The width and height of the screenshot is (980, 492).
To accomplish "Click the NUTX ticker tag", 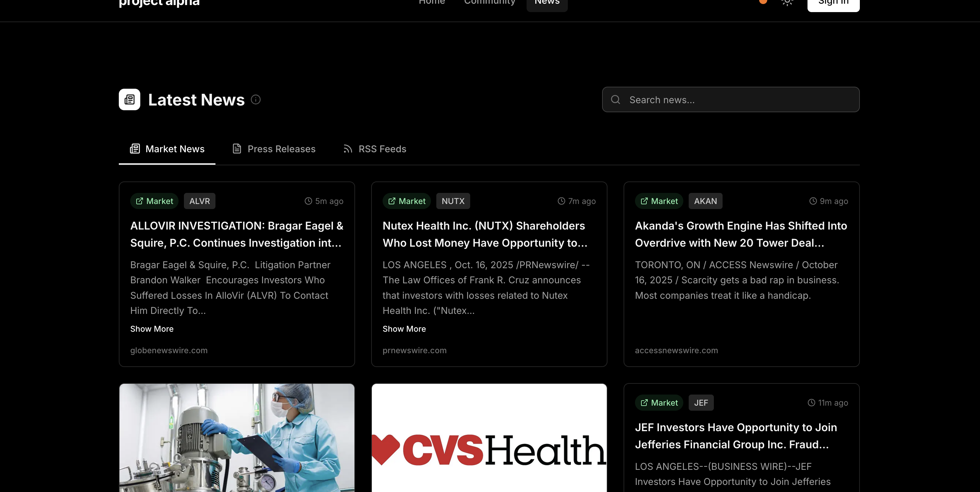I will tap(453, 201).
